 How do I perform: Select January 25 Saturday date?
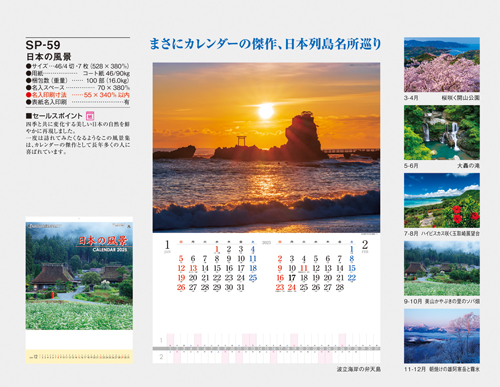coord(253,278)
